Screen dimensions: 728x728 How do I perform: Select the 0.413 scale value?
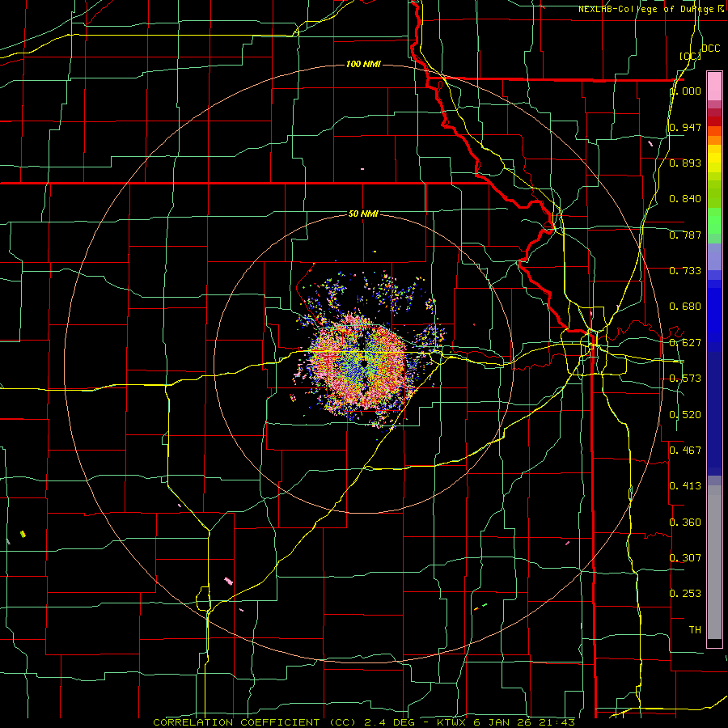point(685,486)
